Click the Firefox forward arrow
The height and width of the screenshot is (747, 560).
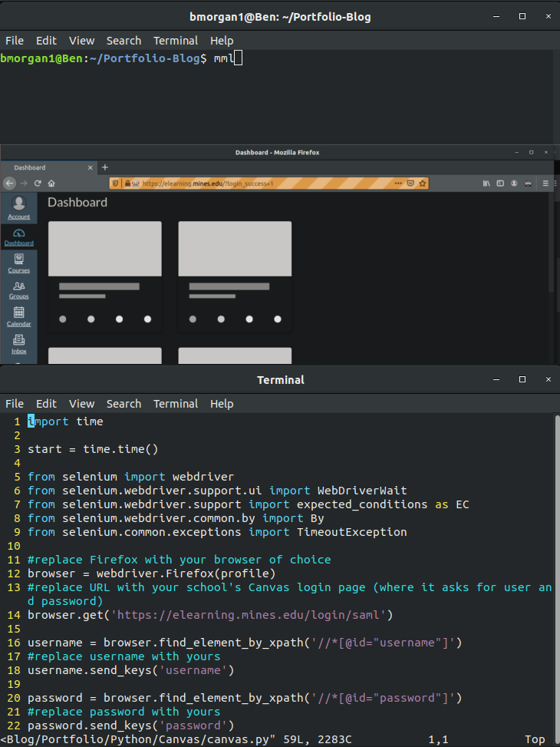pos(24,183)
